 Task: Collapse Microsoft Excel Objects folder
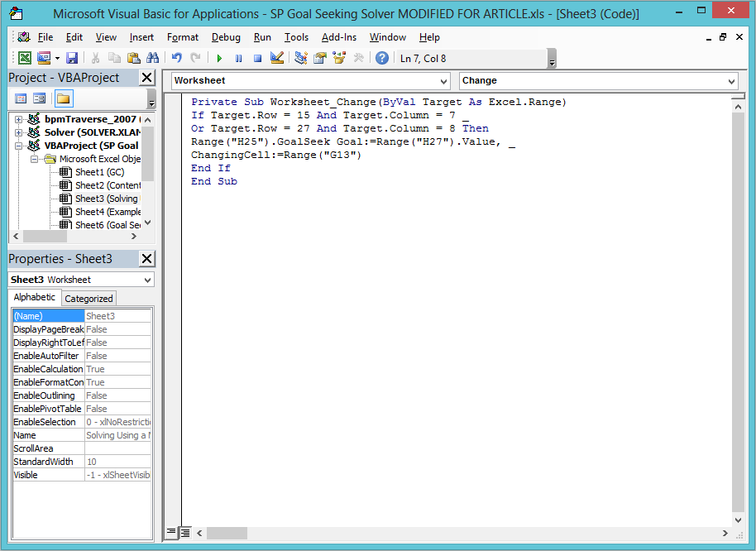pyautogui.click(x=34, y=159)
